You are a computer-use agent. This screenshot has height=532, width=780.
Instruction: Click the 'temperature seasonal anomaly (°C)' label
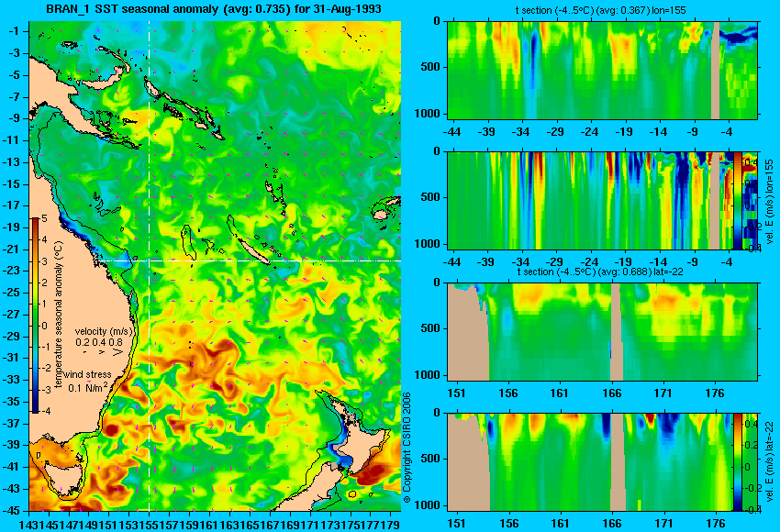coord(59,315)
